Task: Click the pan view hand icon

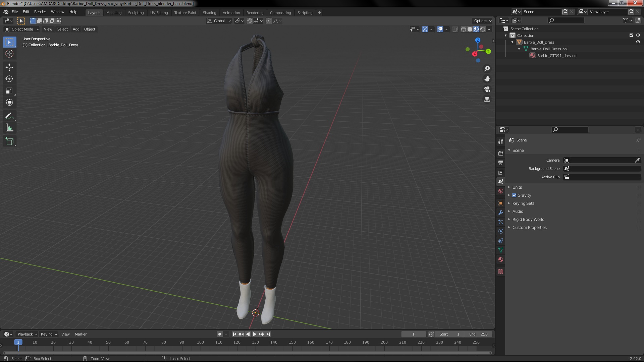Action: pyautogui.click(x=487, y=79)
